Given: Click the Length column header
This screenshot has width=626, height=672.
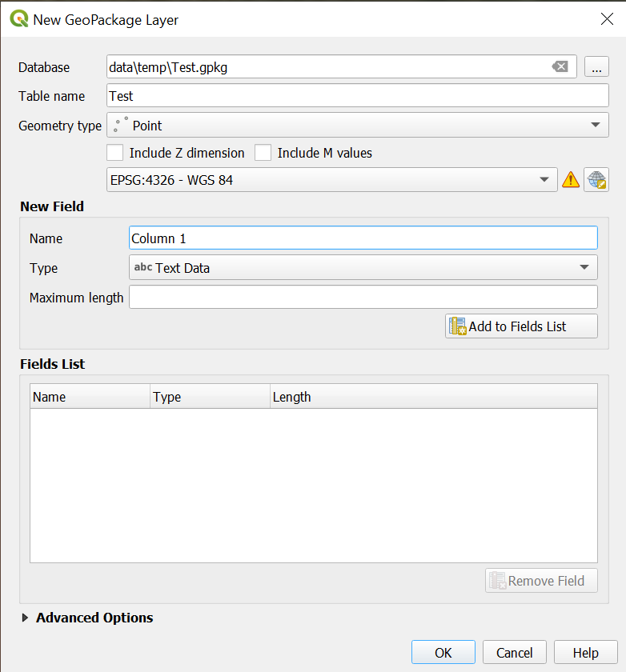Looking at the screenshot, I should pyautogui.click(x=432, y=397).
